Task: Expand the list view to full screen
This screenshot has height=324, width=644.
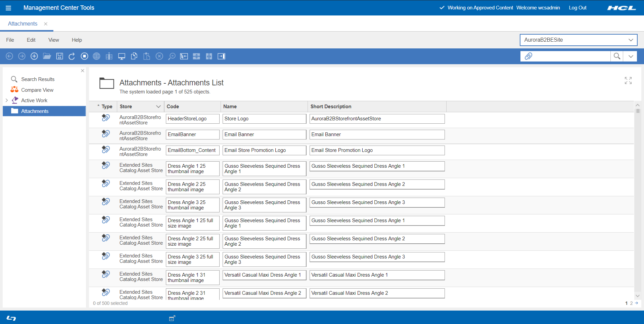Action: [x=628, y=81]
